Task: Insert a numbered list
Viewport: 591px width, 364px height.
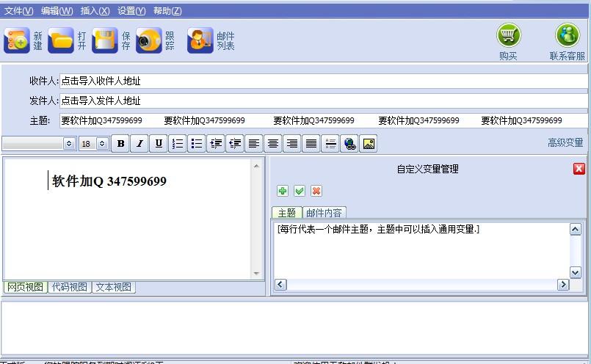Action: (178, 144)
